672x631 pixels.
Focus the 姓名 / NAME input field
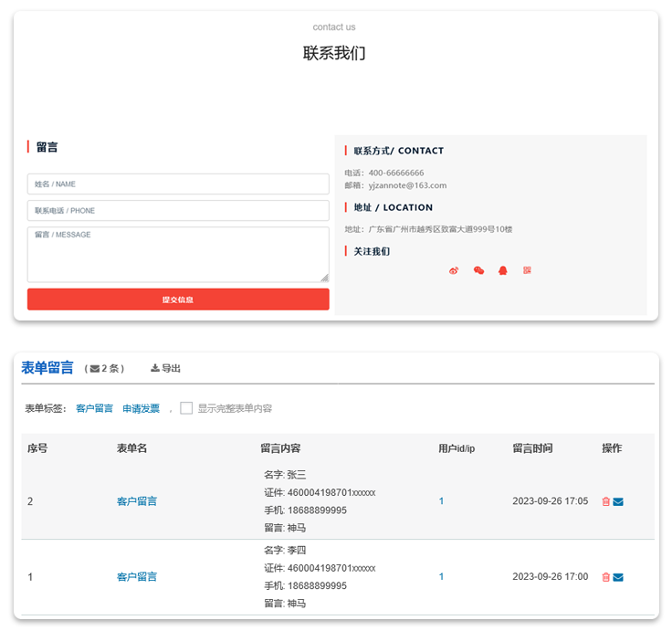(178, 184)
